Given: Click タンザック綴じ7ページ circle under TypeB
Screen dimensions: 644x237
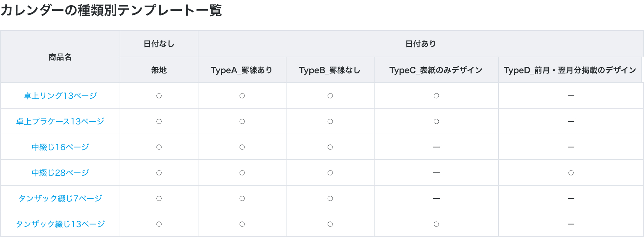Looking at the screenshot, I should [330, 198].
